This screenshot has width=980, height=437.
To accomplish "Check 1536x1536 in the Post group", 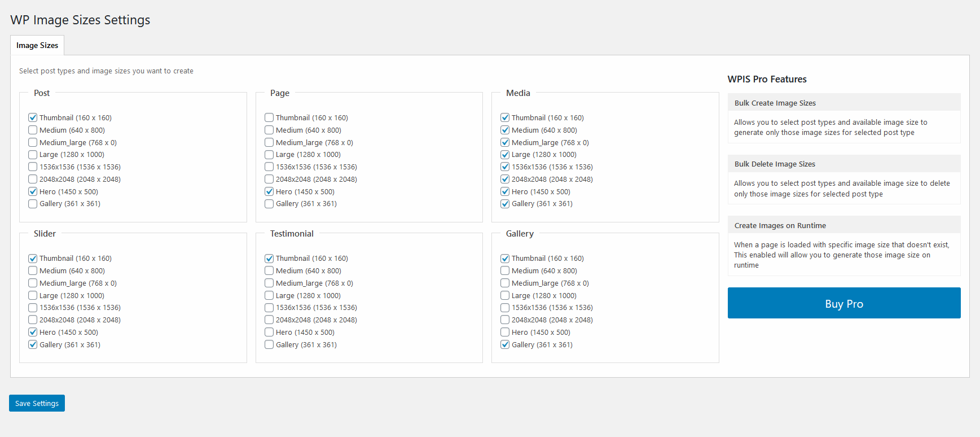I will (33, 167).
